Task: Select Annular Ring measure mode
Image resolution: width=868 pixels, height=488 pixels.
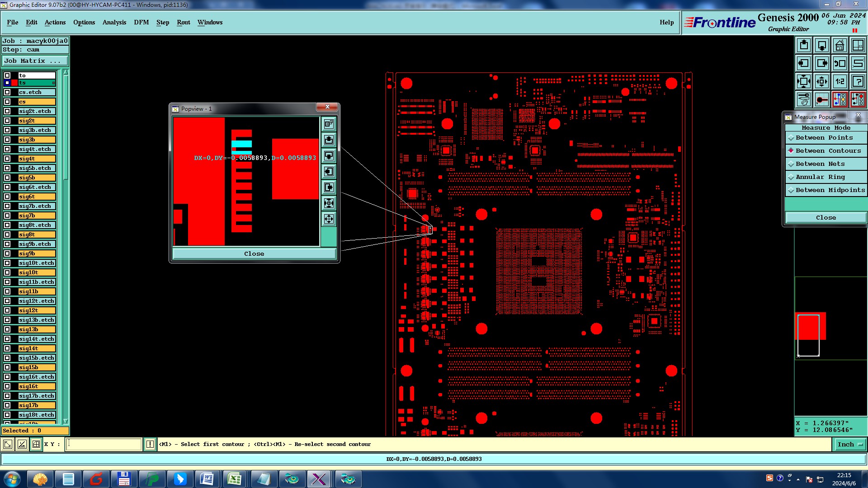Action: [x=820, y=177]
